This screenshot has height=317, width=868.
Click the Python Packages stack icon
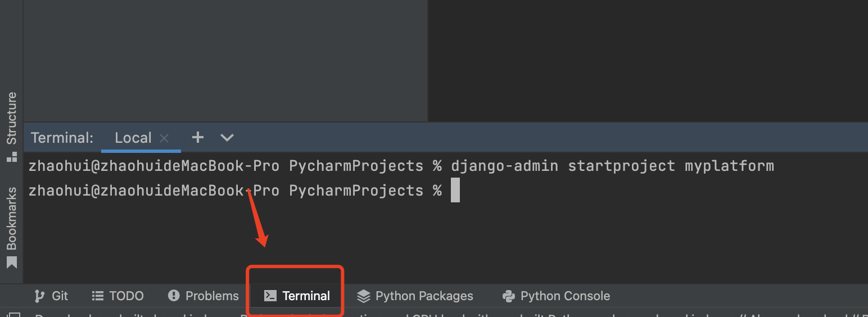[x=364, y=296]
